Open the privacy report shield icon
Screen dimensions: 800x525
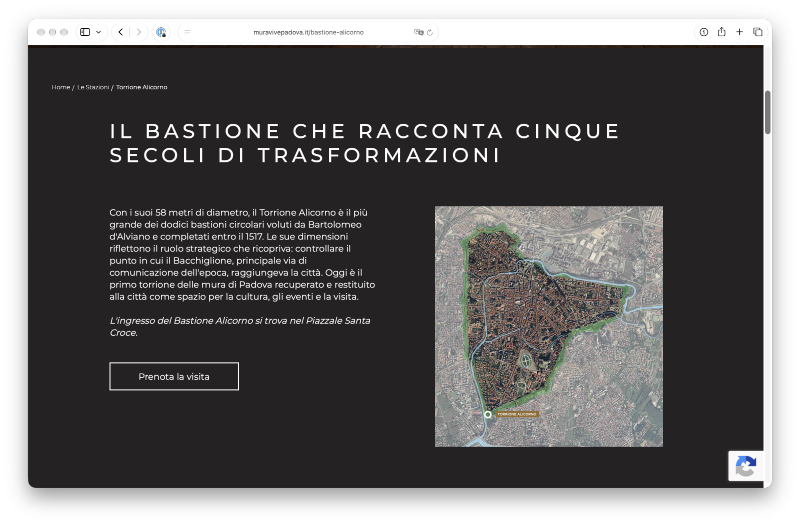tap(161, 32)
